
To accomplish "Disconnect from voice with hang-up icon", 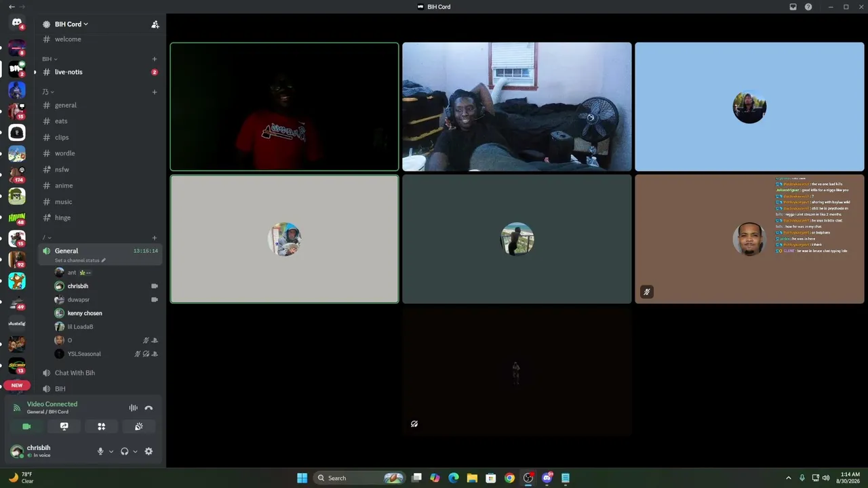I will point(149,408).
